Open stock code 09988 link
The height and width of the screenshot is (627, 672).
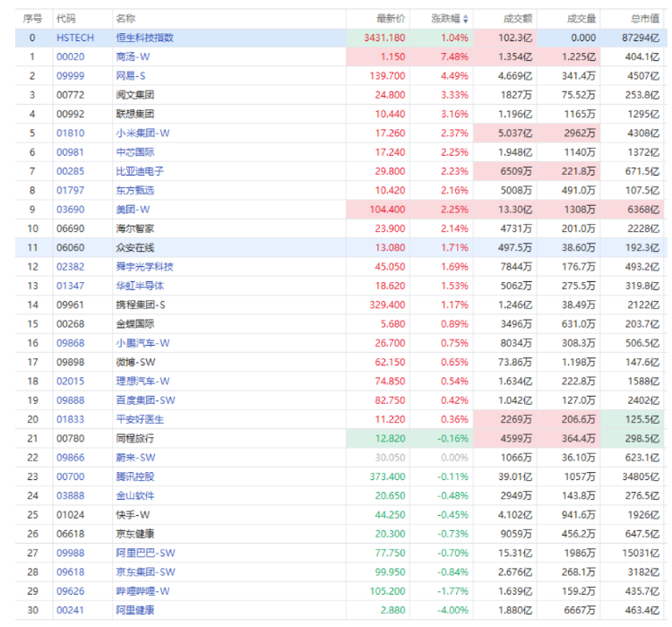click(70, 553)
